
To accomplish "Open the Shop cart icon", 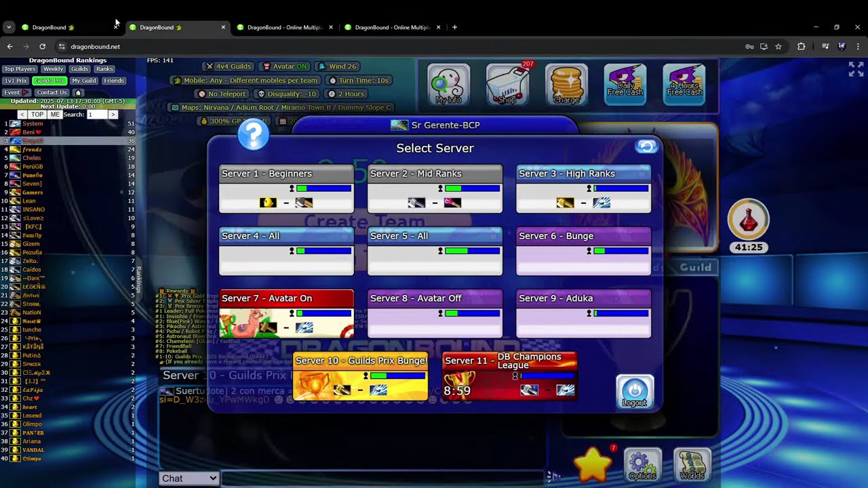I will (x=507, y=85).
